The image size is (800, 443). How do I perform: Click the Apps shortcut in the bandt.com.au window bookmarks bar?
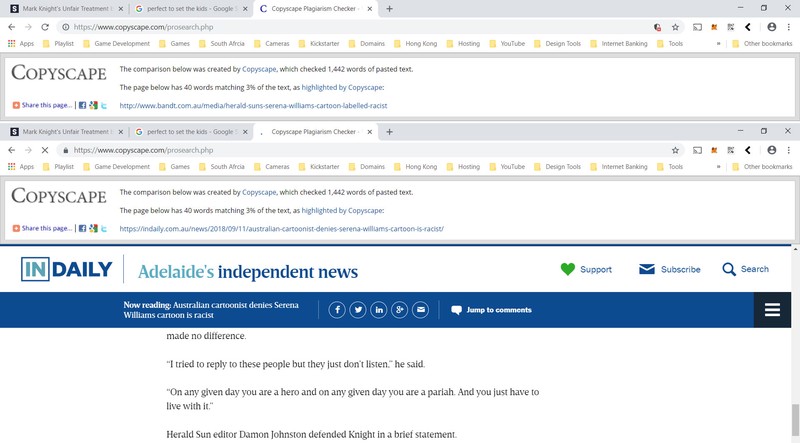tap(21, 43)
